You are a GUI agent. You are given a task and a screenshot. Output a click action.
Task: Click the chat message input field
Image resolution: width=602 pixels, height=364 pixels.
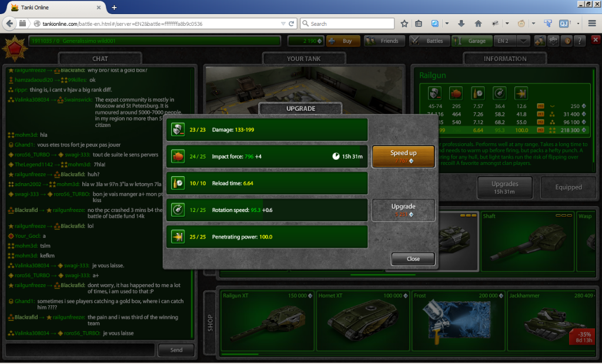pos(79,350)
